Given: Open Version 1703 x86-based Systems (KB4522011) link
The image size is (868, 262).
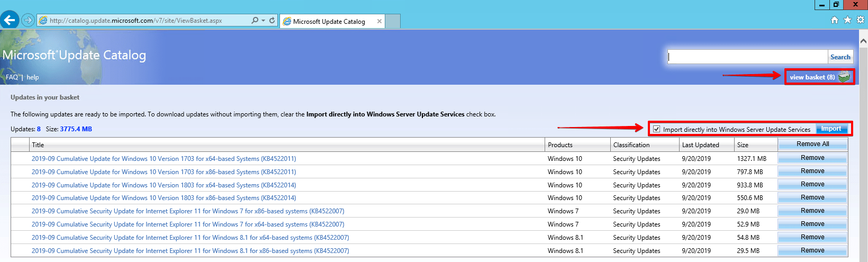Looking at the screenshot, I should [x=164, y=171].
